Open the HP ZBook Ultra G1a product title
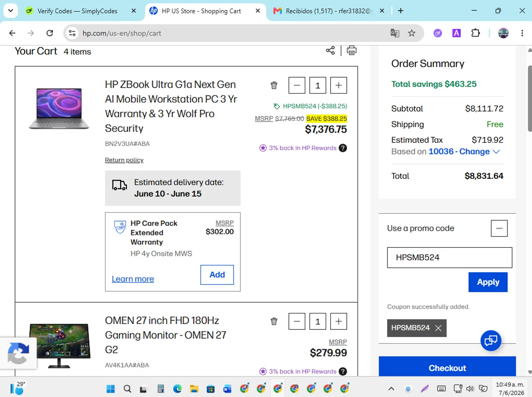 tap(171, 106)
